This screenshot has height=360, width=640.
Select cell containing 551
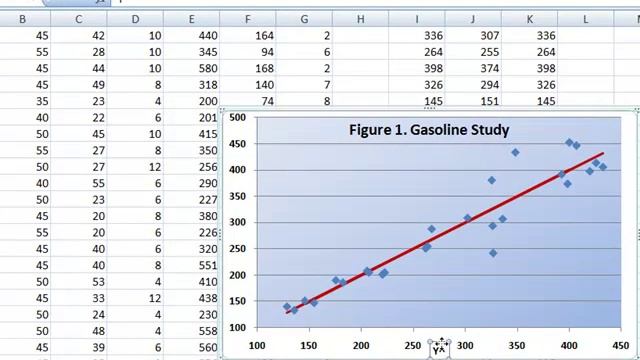(x=191, y=265)
